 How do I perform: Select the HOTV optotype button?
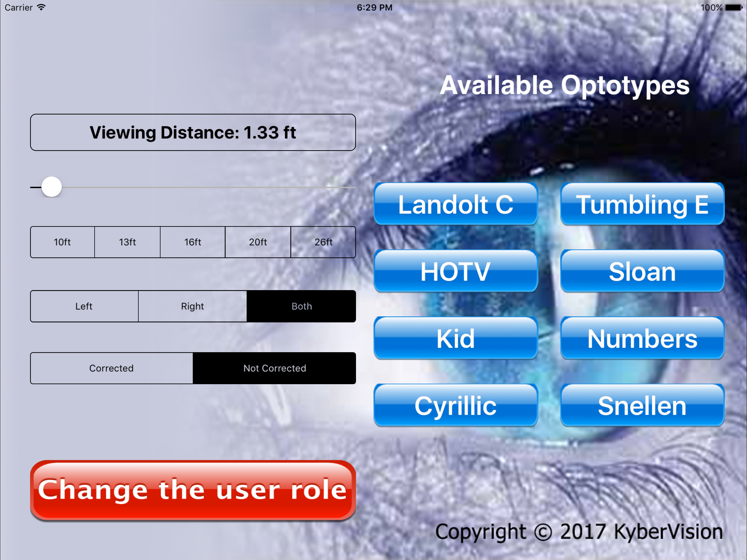pyautogui.click(x=455, y=271)
